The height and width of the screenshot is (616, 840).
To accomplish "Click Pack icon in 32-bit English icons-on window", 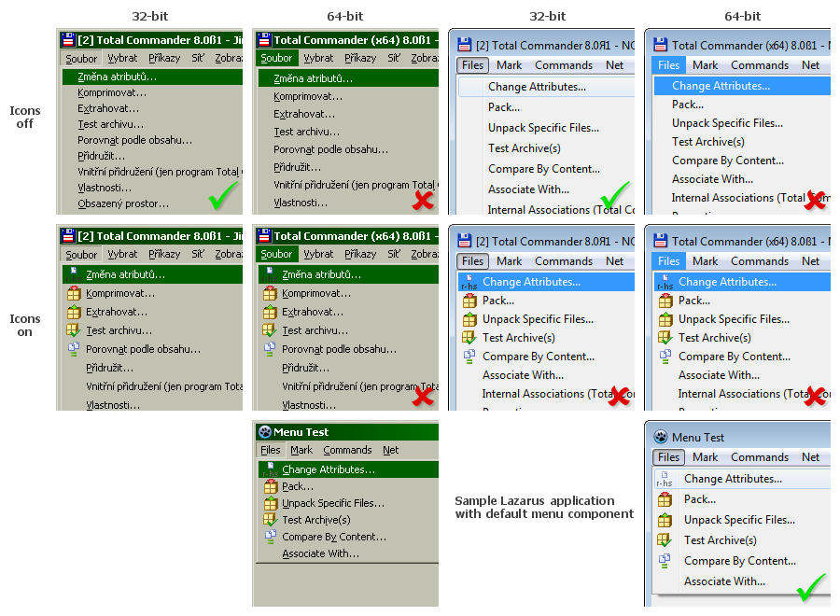I will tap(469, 301).
